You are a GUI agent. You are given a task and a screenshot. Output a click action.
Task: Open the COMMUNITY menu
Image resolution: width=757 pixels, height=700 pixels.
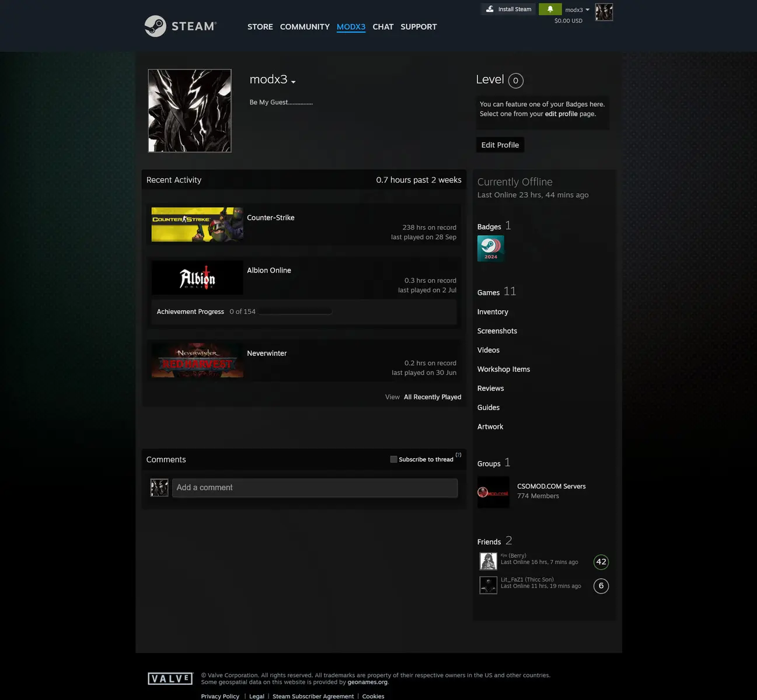click(x=305, y=27)
